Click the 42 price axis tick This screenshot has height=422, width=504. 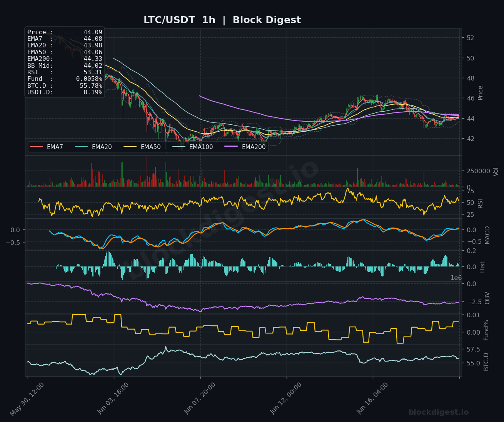(470, 139)
